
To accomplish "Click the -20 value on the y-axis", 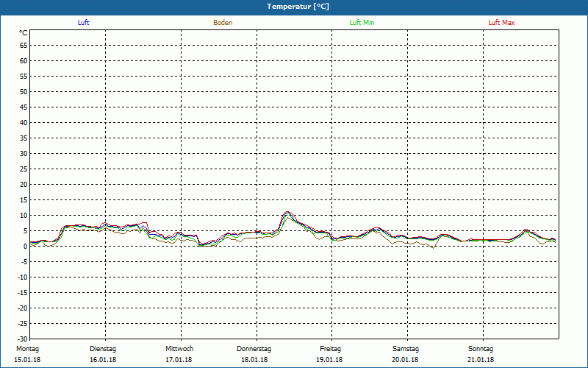I will (23, 308).
